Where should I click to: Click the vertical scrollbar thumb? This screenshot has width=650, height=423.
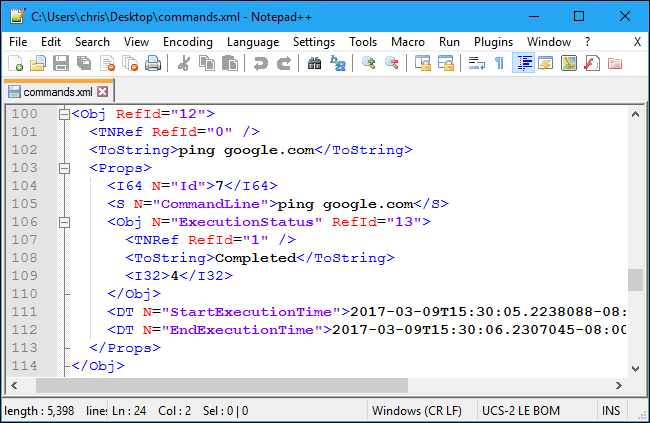(x=635, y=279)
